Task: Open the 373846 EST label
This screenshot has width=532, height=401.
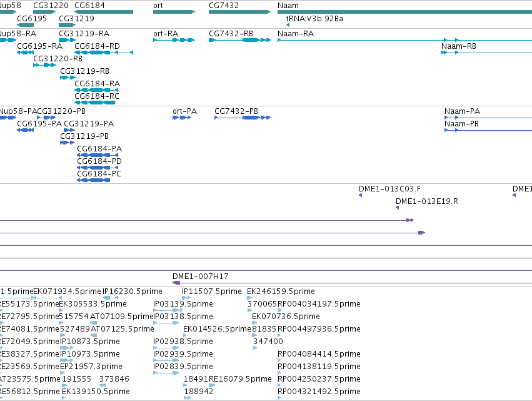Action: [114, 379]
